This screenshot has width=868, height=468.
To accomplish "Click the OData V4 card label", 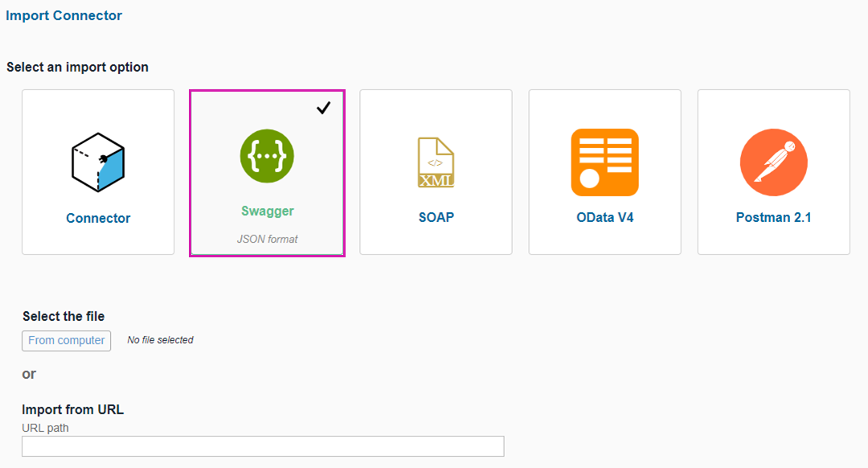I will [x=604, y=217].
